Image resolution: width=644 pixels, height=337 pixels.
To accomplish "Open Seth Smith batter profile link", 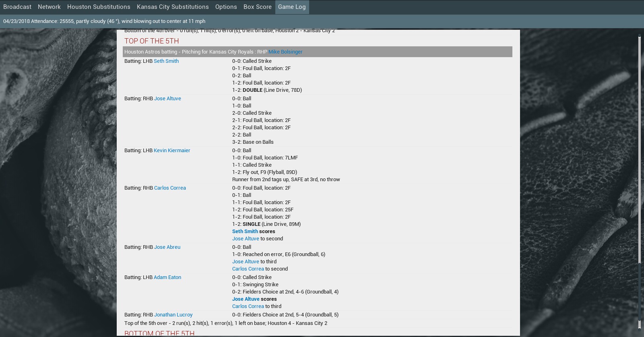I will pyautogui.click(x=166, y=61).
